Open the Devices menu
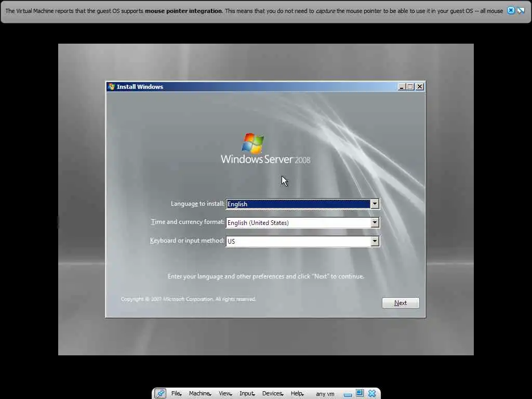 coord(272,393)
